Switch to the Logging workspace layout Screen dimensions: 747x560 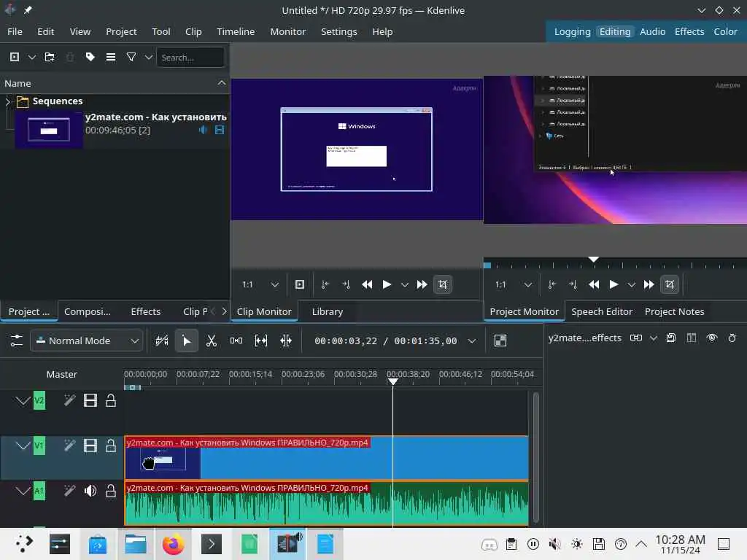click(572, 31)
